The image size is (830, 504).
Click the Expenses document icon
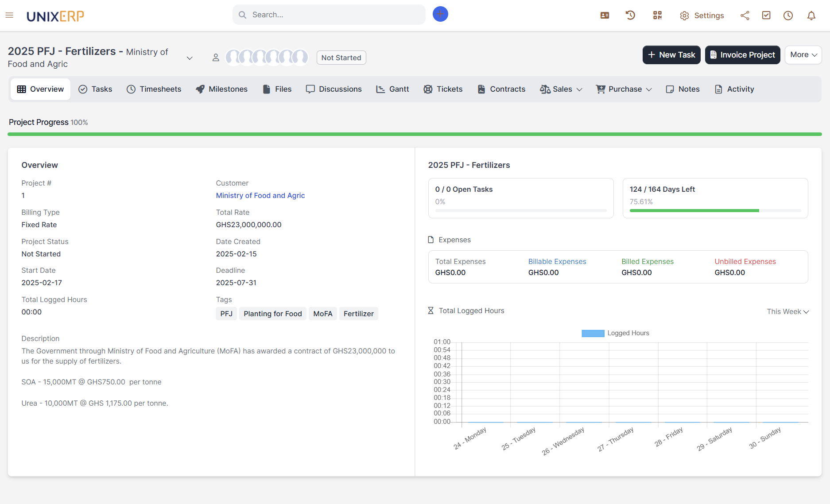(431, 240)
